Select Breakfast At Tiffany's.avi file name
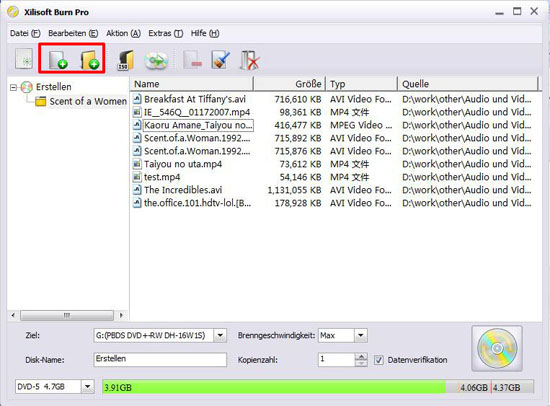The width and height of the screenshot is (550, 406). (x=195, y=99)
